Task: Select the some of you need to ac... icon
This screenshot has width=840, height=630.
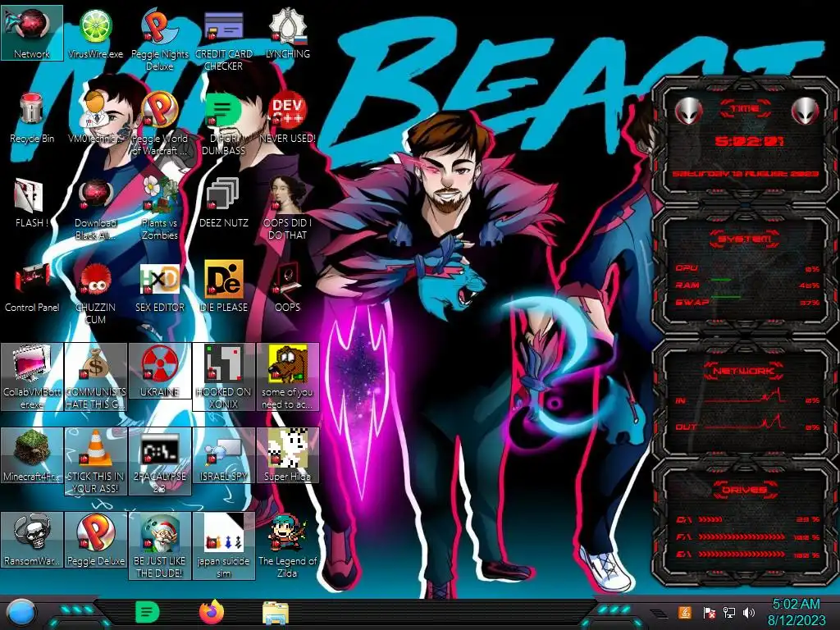Action: 288,377
